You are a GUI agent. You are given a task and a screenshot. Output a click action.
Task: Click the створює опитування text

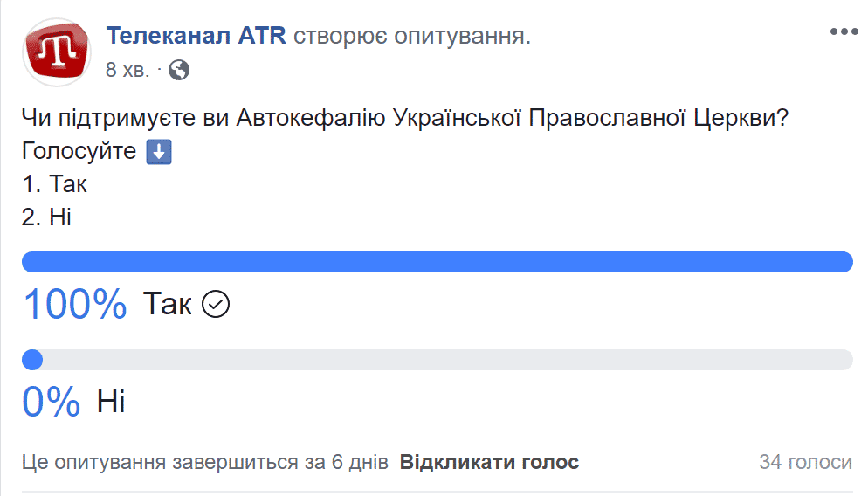[x=412, y=36]
